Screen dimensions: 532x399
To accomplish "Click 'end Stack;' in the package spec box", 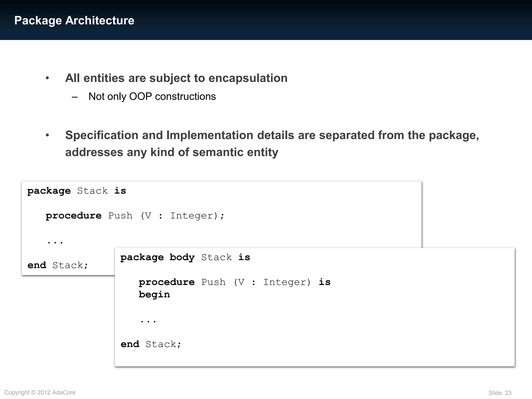I will click(58, 265).
